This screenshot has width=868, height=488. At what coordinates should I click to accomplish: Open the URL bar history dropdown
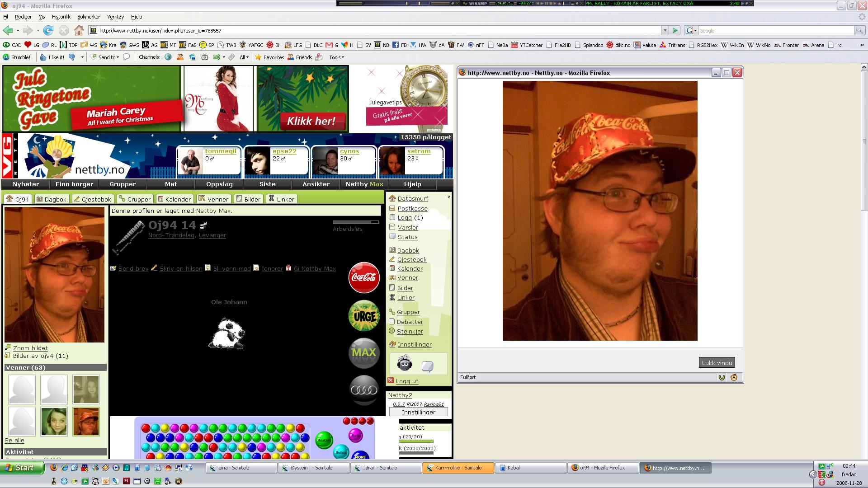(665, 30)
